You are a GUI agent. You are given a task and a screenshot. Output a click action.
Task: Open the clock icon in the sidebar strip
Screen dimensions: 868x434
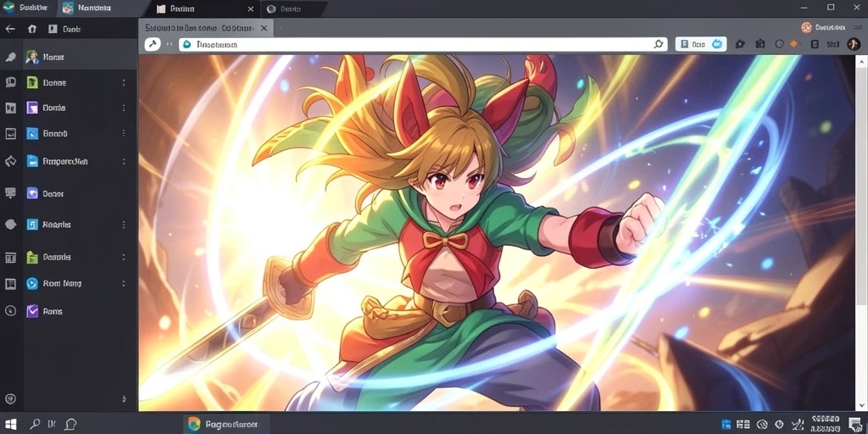10,310
